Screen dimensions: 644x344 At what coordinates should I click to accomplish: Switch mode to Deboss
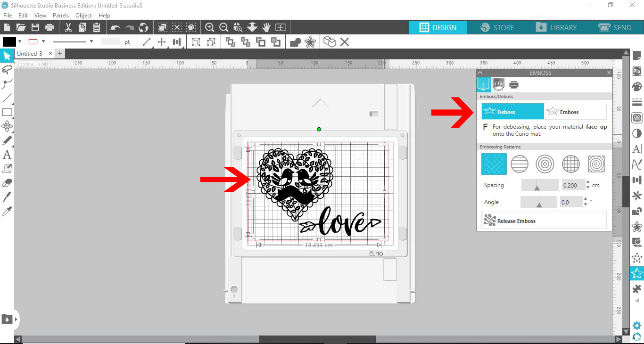point(513,112)
